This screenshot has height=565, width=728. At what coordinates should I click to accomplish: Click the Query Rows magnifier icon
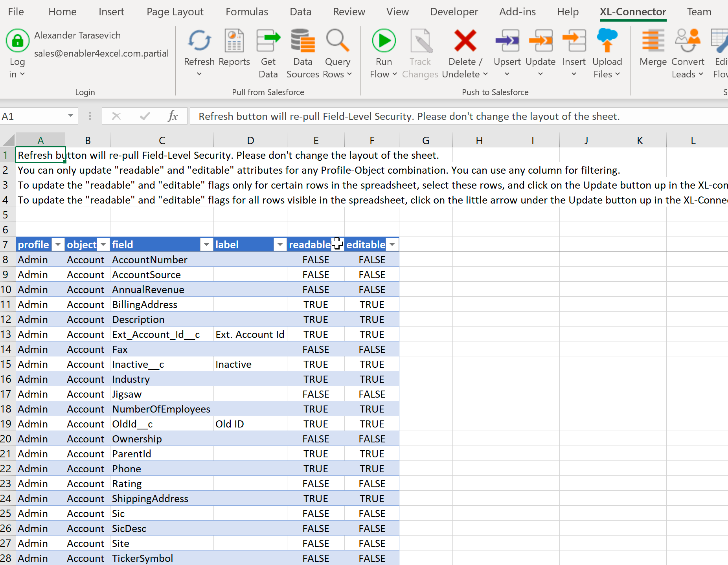[337, 40]
